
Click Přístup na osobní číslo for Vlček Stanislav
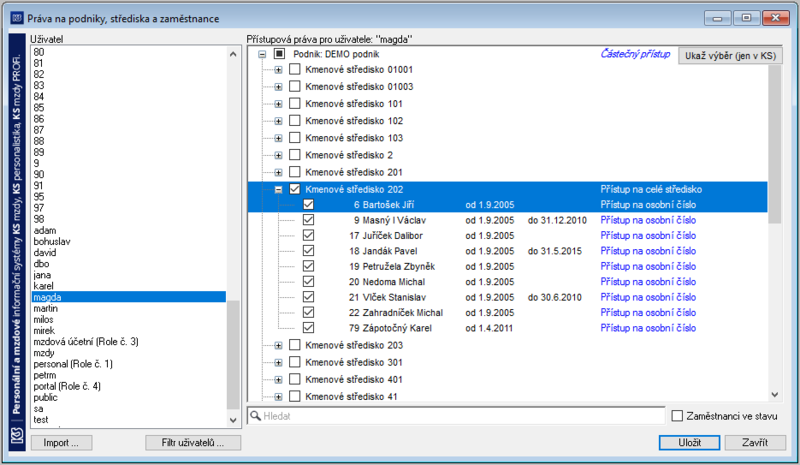[x=648, y=297]
